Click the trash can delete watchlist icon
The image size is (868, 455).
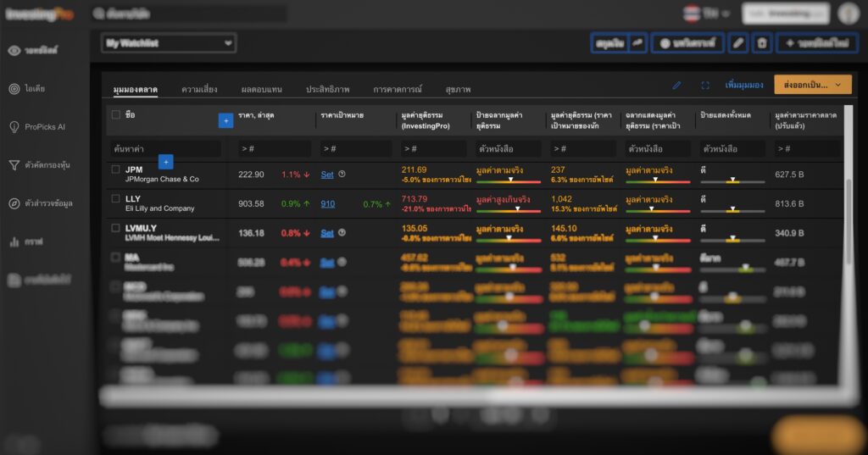[762, 43]
